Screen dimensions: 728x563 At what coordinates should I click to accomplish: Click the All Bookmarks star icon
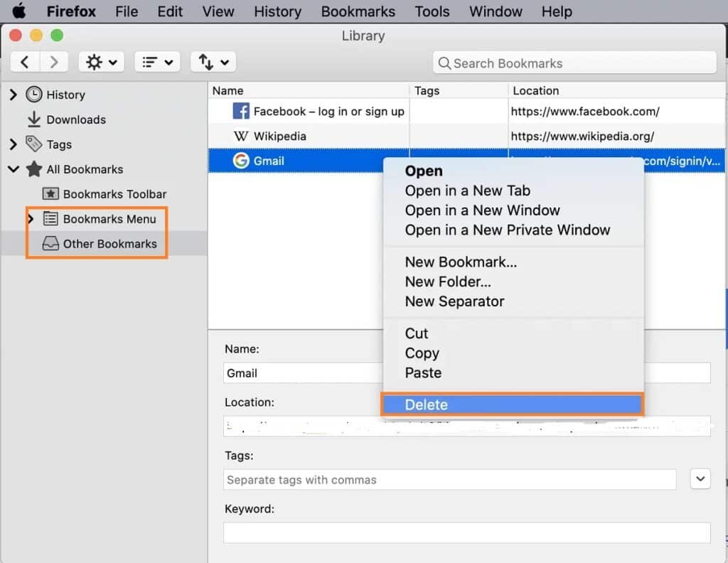click(x=34, y=169)
